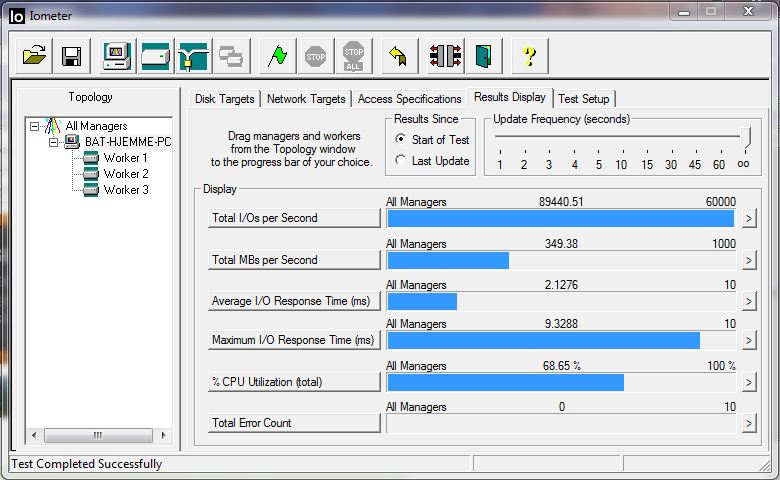Open arrow menu for Maximum I/O Response Time
Viewport: 780px width, 480px height.
point(749,341)
